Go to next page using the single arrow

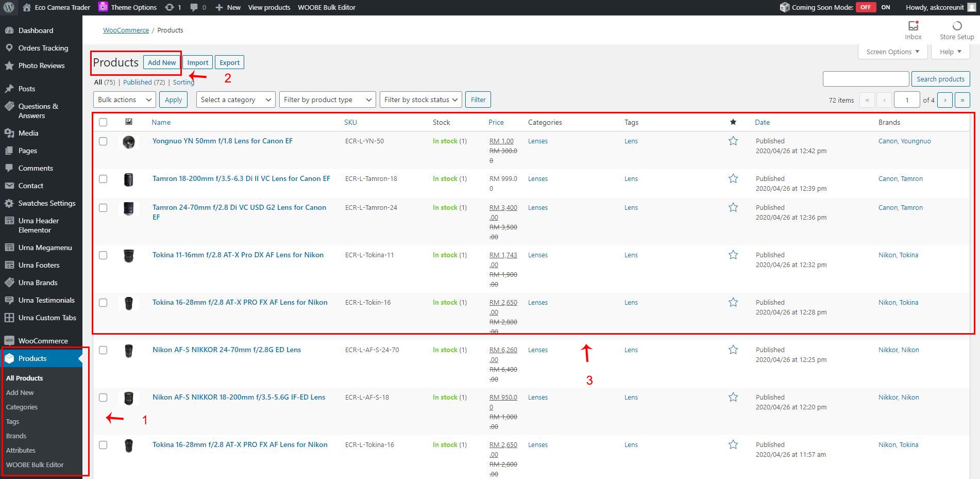pos(944,100)
